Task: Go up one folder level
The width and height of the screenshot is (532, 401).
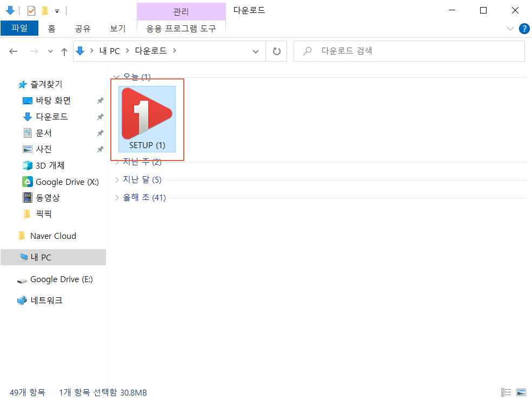Action: [x=64, y=51]
